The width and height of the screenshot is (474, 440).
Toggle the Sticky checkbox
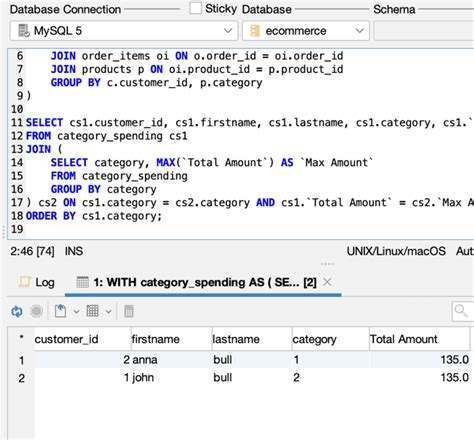(x=195, y=8)
